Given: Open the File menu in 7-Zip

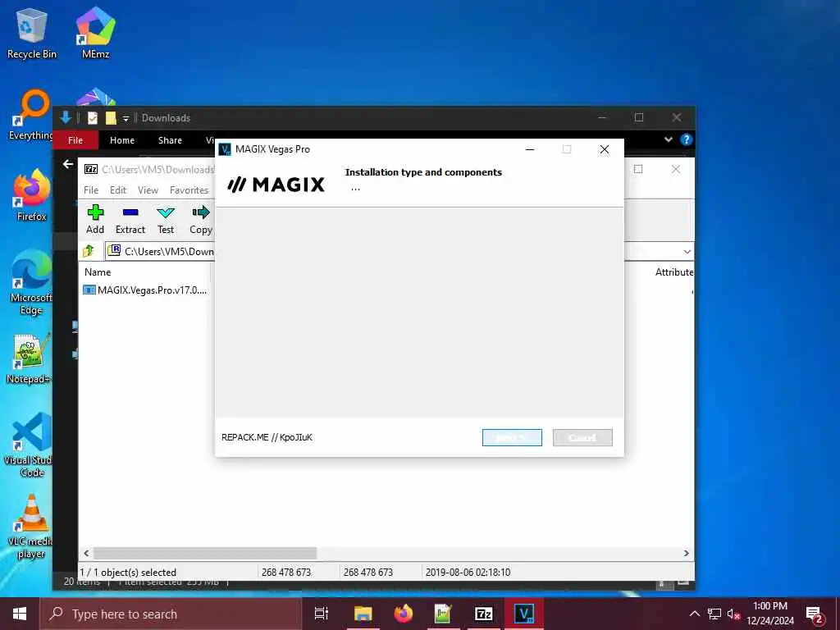Looking at the screenshot, I should pyautogui.click(x=91, y=190).
